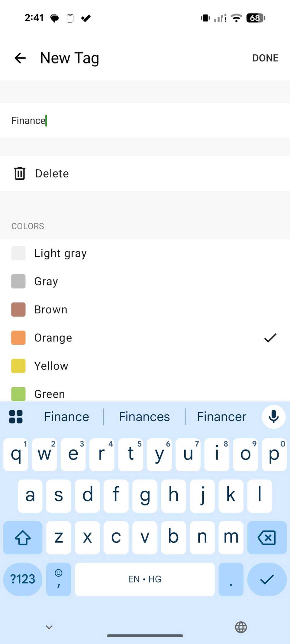Pick the 'Finances' keyboard suggestion
This screenshot has height=644, width=290.
[x=144, y=417]
